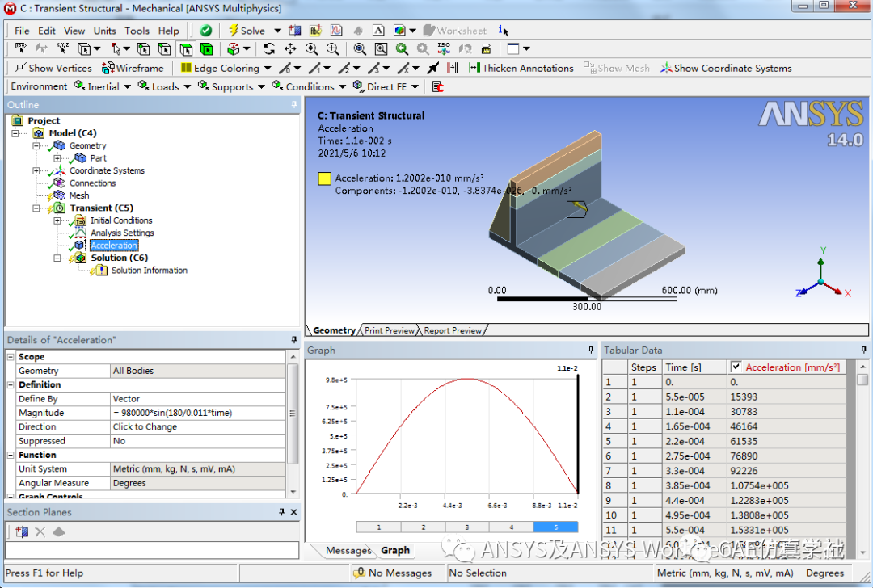Collapse the Model (C4) tree node

(x=15, y=133)
